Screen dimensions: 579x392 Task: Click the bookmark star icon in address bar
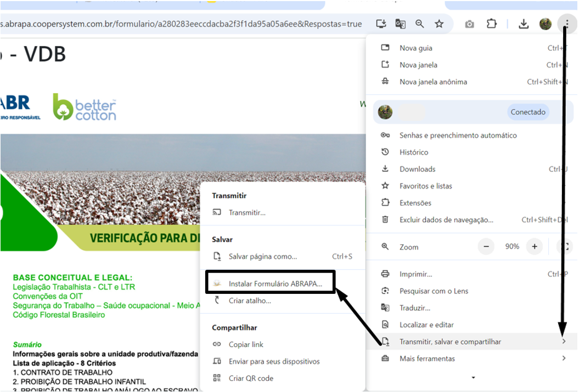tap(439, 24)
